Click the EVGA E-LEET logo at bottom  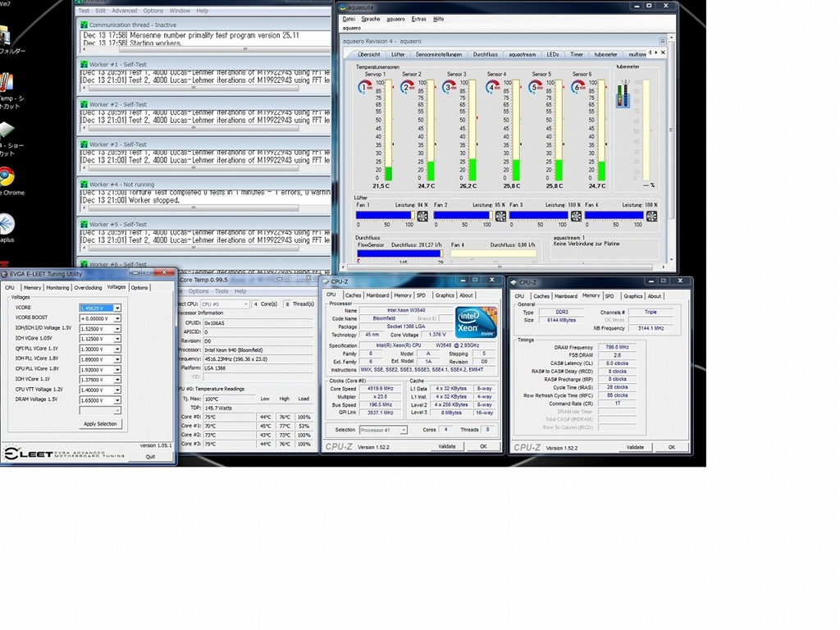pos(64,454)
